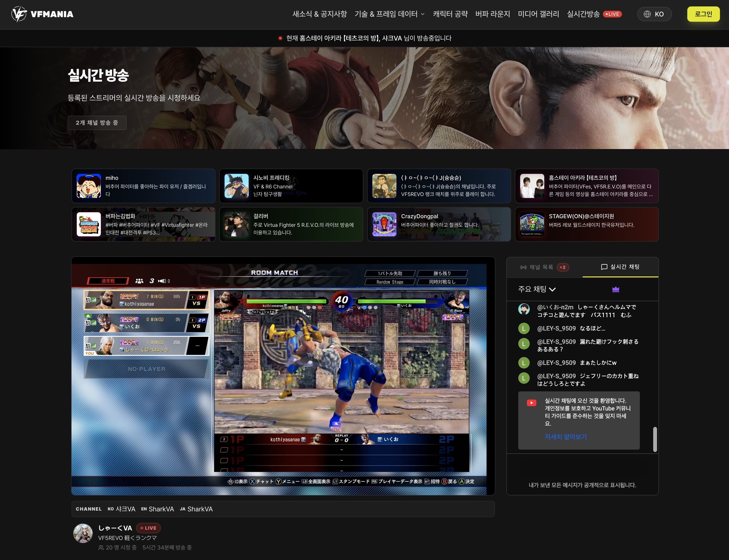Open 캐릭터 공략 menu item

[x=450, y=14]
